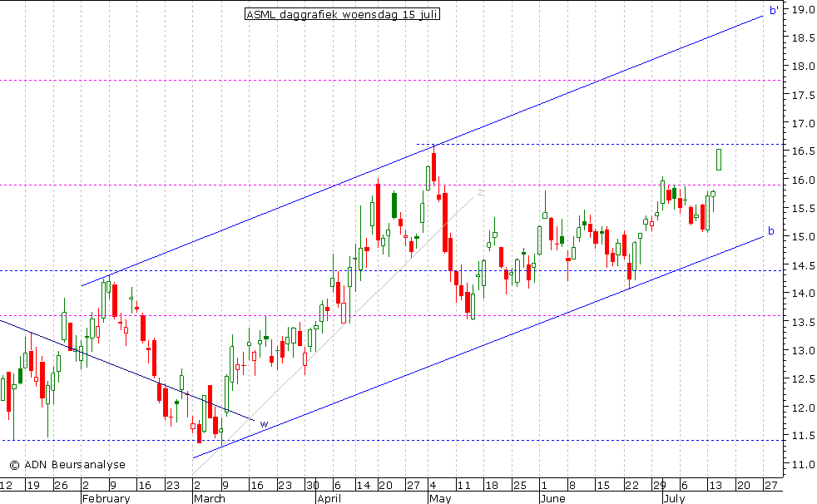Click date label 1 above June

544,485
